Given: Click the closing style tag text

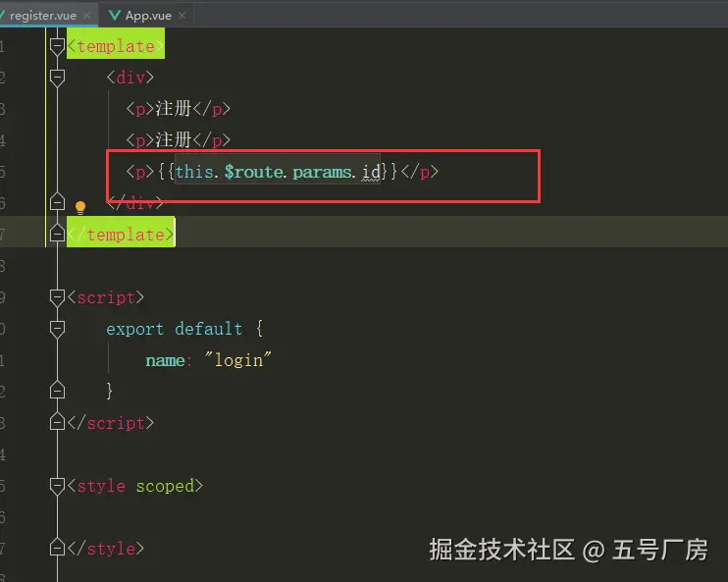Looking at the screenshot, I should coord(106,549).
